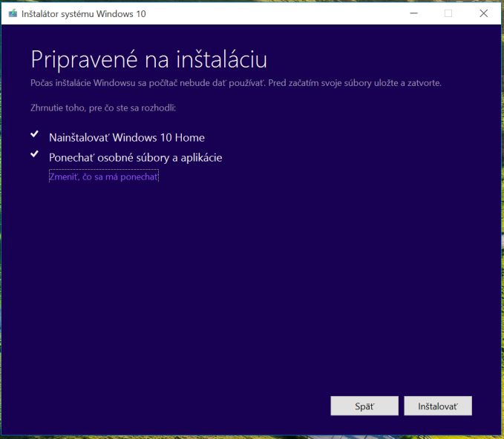Click the checkmark beside 'Nainštalovať Windows 10 Home'
Viewport: 504px width, 439px height.
point(35,134)
